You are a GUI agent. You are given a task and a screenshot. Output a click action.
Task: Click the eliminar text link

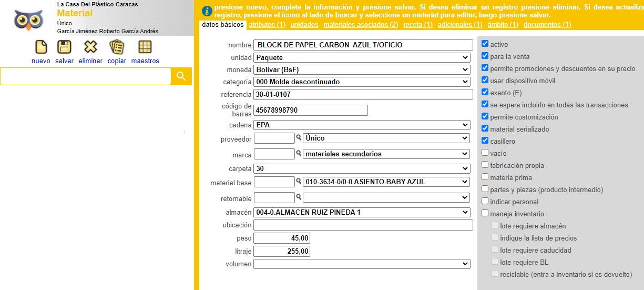90,61
